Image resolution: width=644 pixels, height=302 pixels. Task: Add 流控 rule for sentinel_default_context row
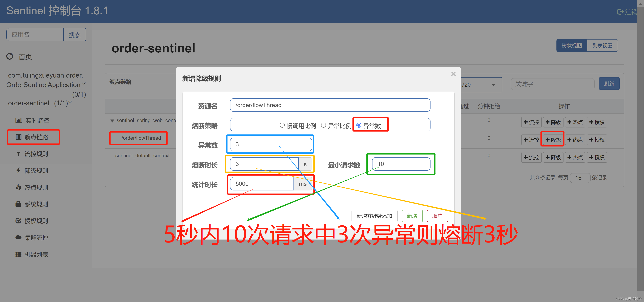531,157
